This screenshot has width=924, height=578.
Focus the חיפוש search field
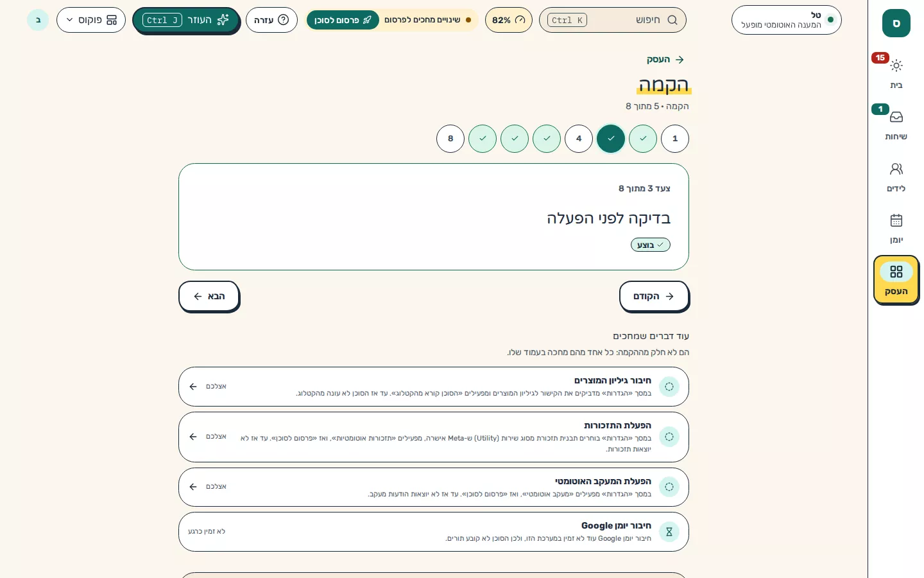click(x=613, y=20)
